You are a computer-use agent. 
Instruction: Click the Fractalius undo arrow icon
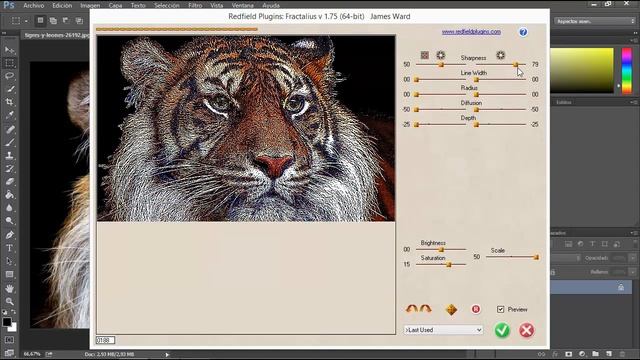pos(411,309)
